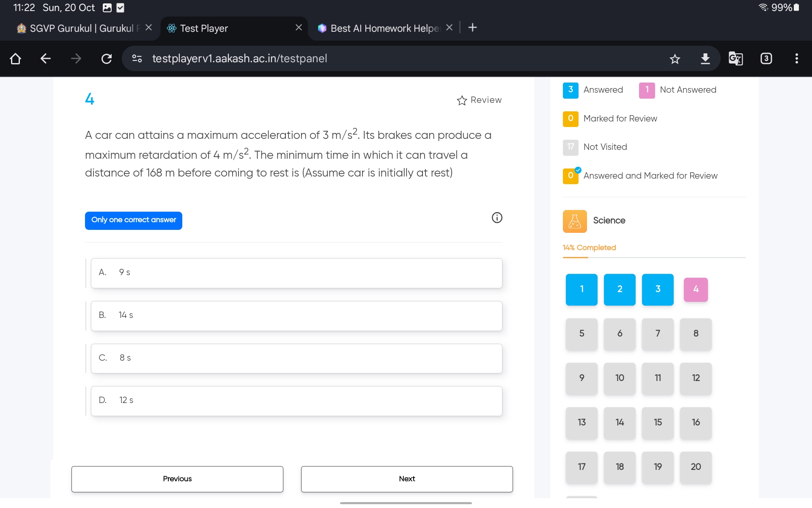Click the pink Not Answered count badge
The width and height of the screenshot is (812, 508).
[x=647, y=90]
